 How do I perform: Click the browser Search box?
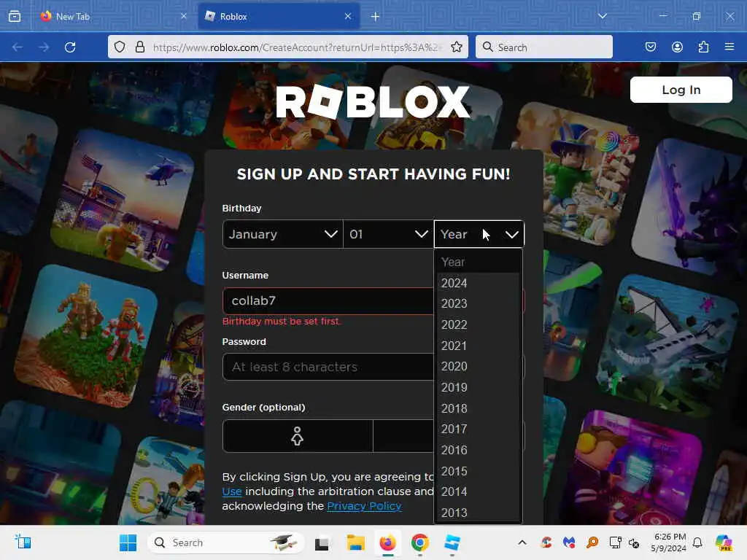point(544,47)
